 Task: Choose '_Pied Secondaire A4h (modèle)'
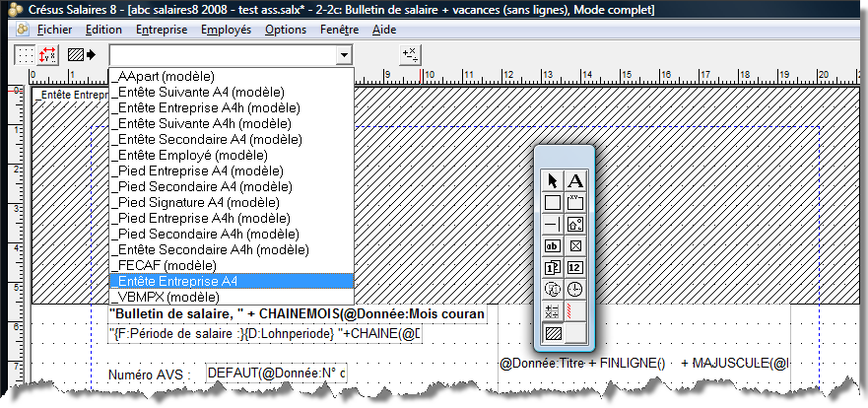[232, 234]
